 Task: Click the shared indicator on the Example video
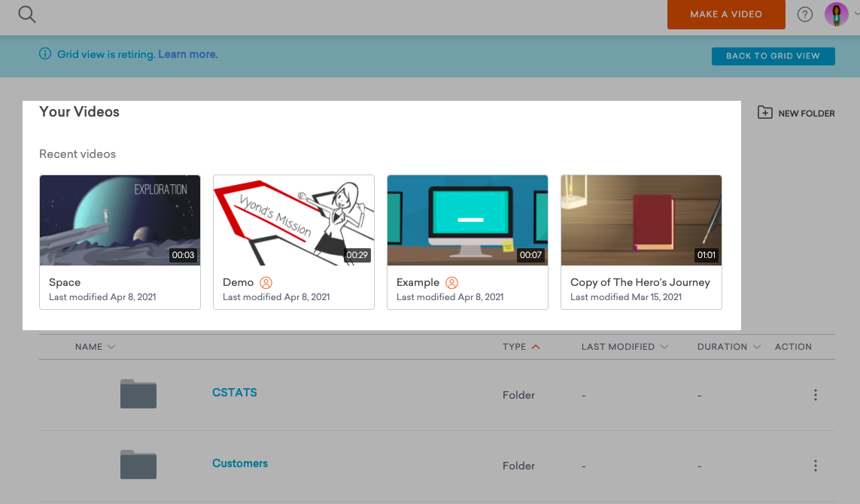[x=451, y=282]
